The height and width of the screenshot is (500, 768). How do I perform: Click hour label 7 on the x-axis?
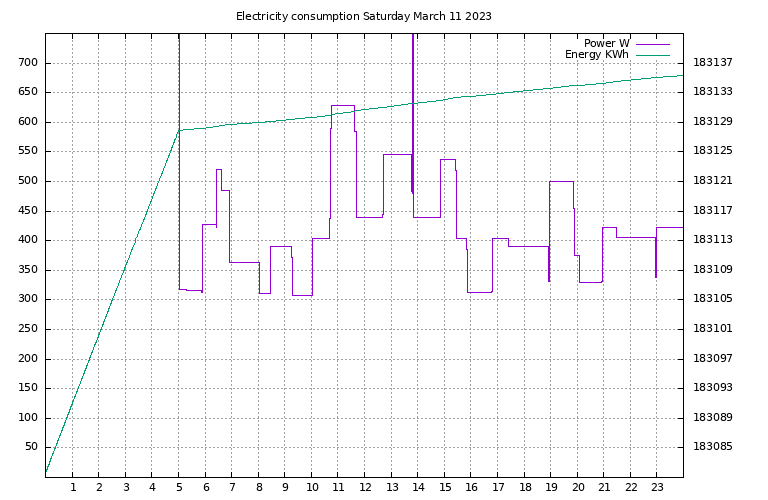(x=232, y=488)
